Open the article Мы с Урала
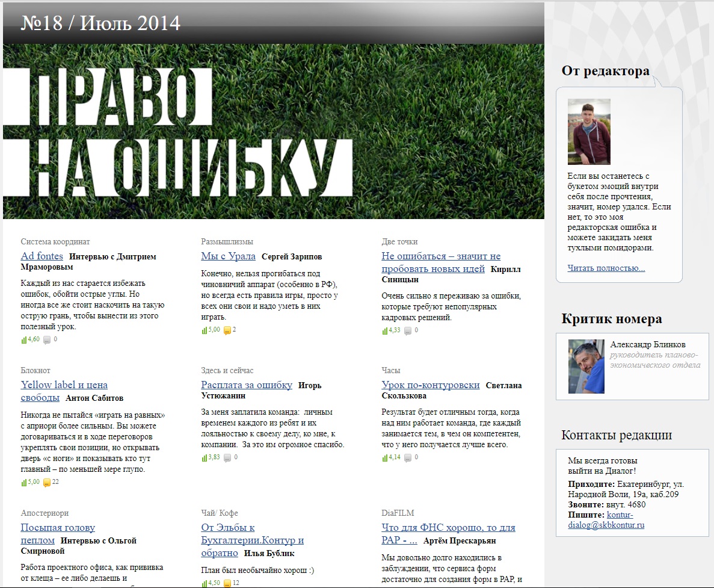The width and height of the screenshot is (714, 588). click(x=228, y=256)
